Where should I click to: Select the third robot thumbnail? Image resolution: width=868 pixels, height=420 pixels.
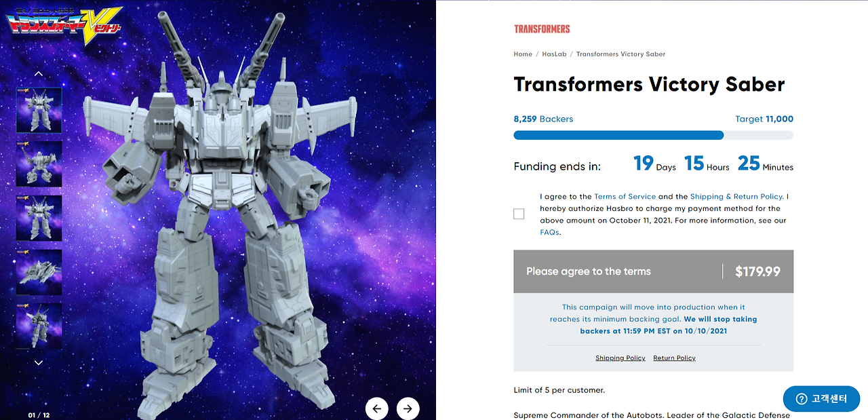pos(39,218)
